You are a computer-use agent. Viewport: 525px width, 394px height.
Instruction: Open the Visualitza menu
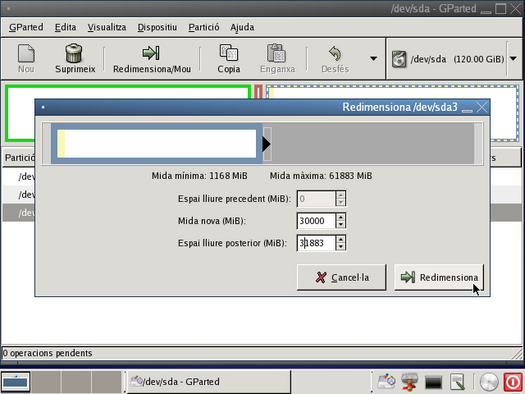click(x=107, y=27)
